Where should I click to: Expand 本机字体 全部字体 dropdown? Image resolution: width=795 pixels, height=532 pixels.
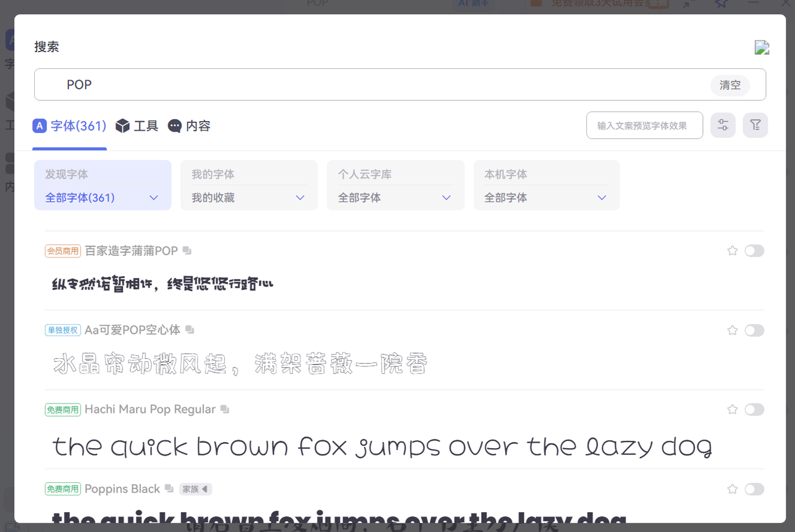click(546, 197)
